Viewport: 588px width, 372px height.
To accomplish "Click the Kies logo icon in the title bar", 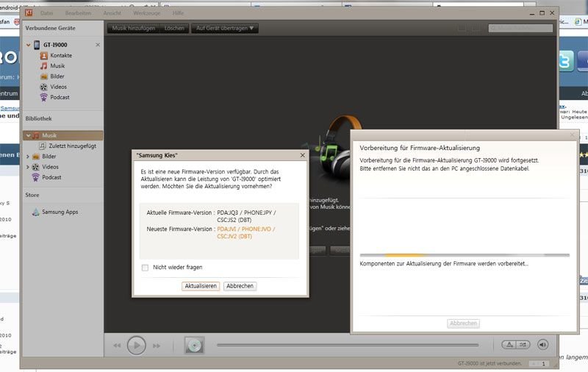I will coord(29,12).
